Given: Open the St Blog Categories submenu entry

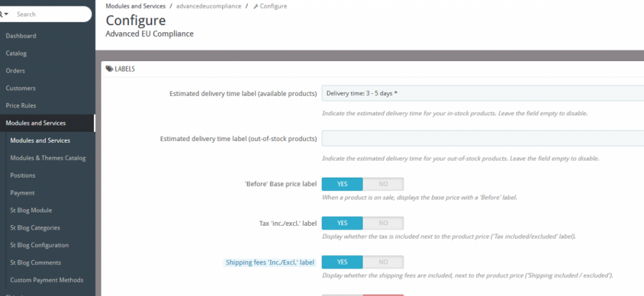Looking at the screenshot, I should (35, 228).
